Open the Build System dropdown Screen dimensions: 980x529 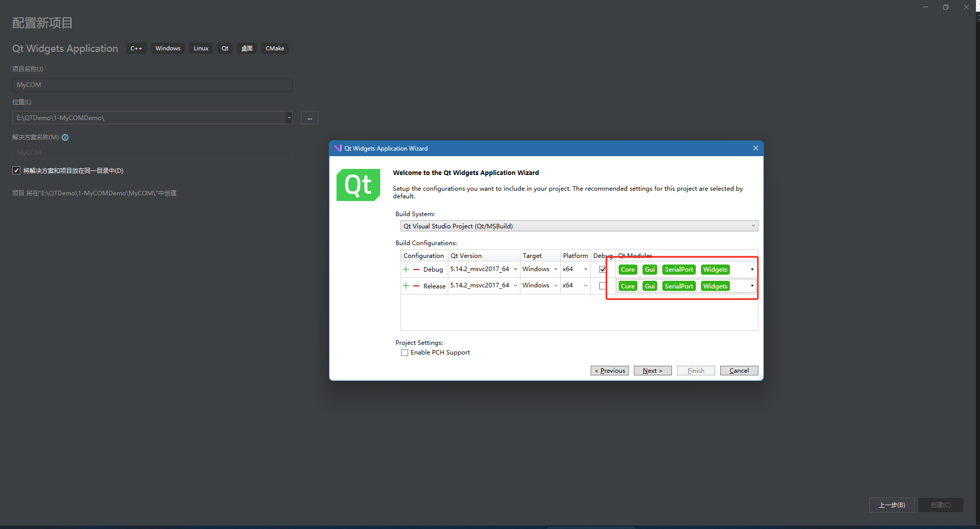pos(579,226)
